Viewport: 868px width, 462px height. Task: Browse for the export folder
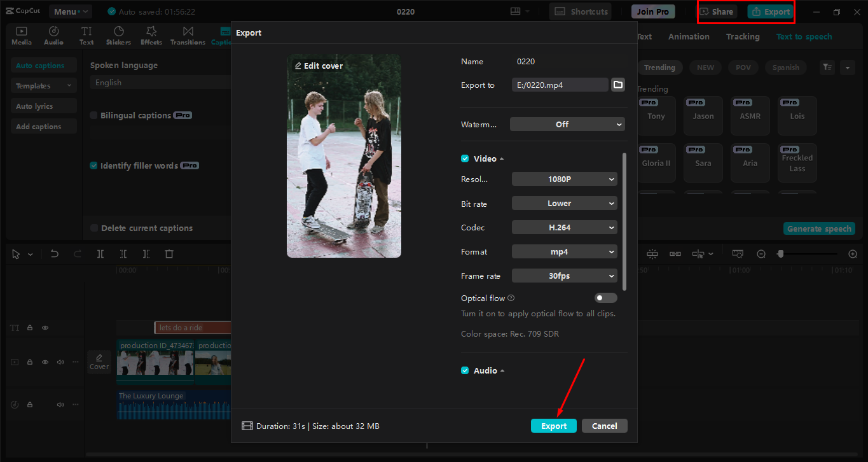[617, 85]
